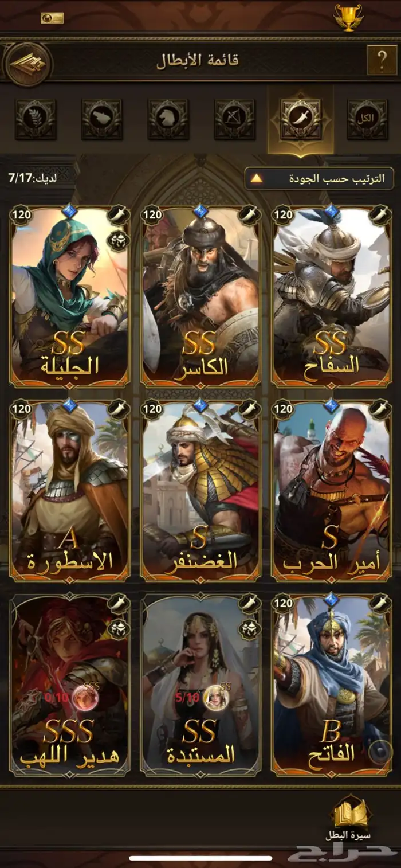This screenshot has width=401, height=868.
Task: Click the back button beside the heroes list title
Action: 28,64
